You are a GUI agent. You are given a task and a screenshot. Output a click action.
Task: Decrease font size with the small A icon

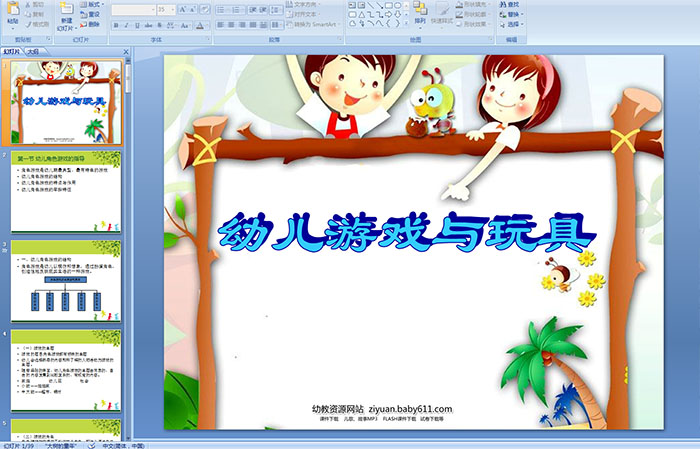point(193,10)
